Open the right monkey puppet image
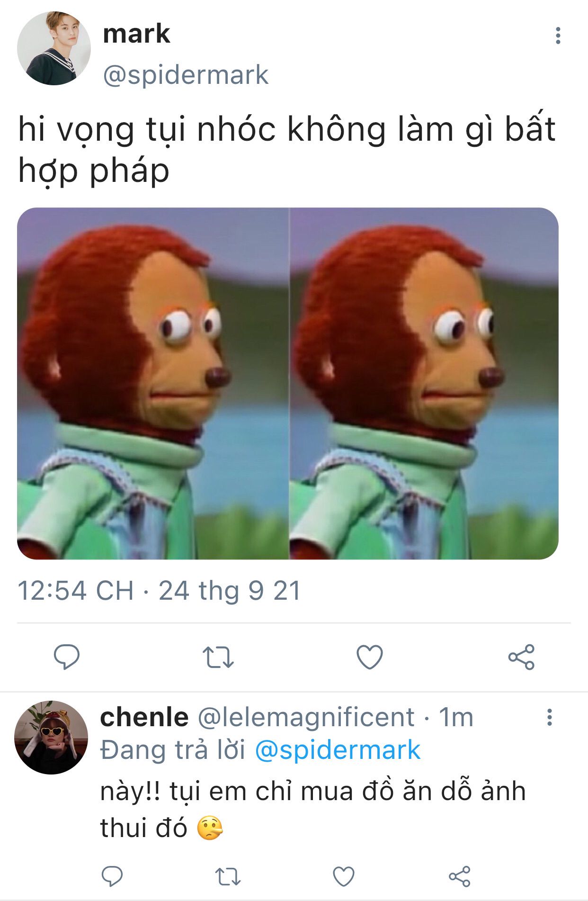 coord(424,383)
